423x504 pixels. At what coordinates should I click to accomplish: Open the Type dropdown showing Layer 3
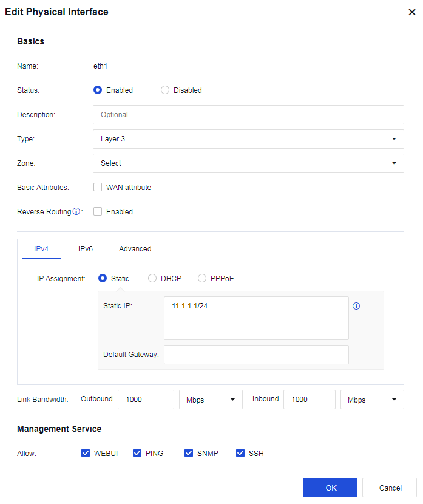coord(248,139)
